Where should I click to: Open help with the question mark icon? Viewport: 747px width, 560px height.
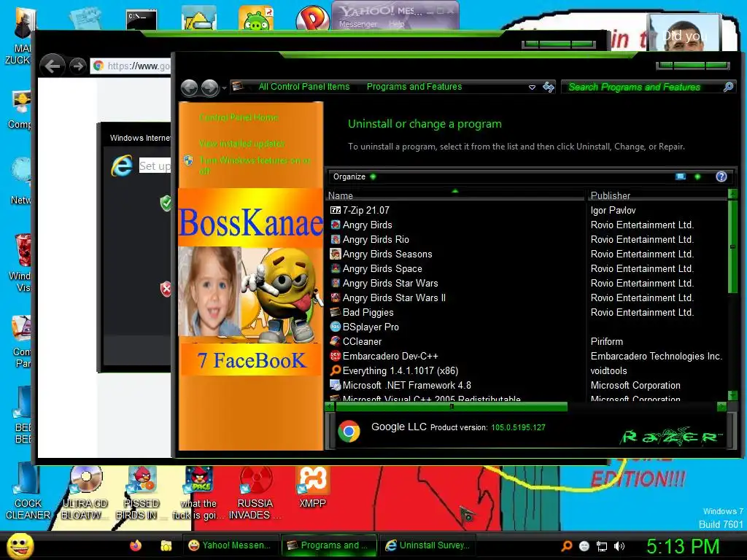[721, 176]
